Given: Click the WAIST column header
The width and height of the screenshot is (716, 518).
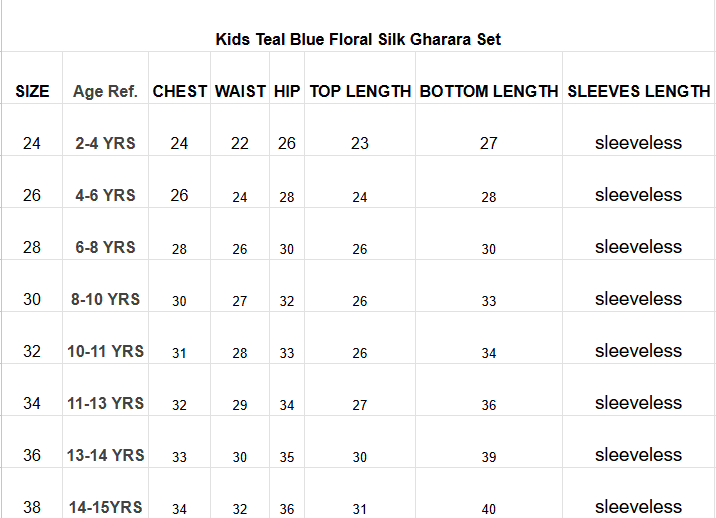Looking at the screenshot, I should click(x=240, y=91).
